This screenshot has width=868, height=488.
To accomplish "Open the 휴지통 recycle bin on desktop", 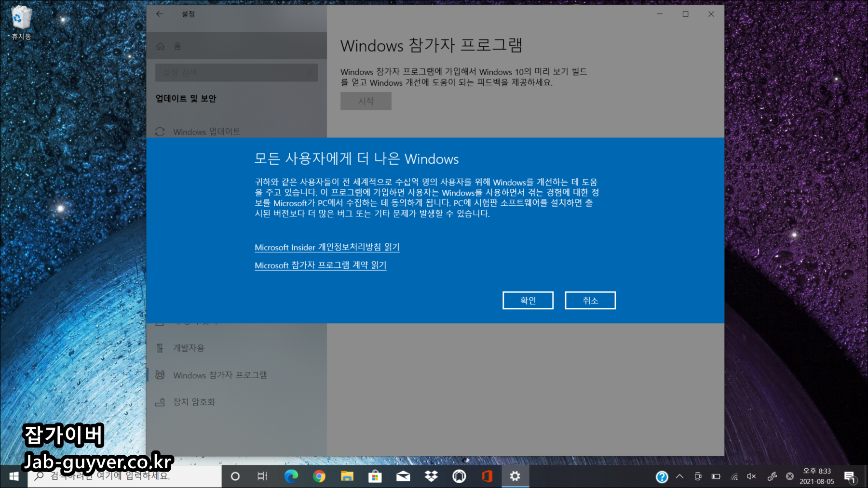I will pos(21,23).
